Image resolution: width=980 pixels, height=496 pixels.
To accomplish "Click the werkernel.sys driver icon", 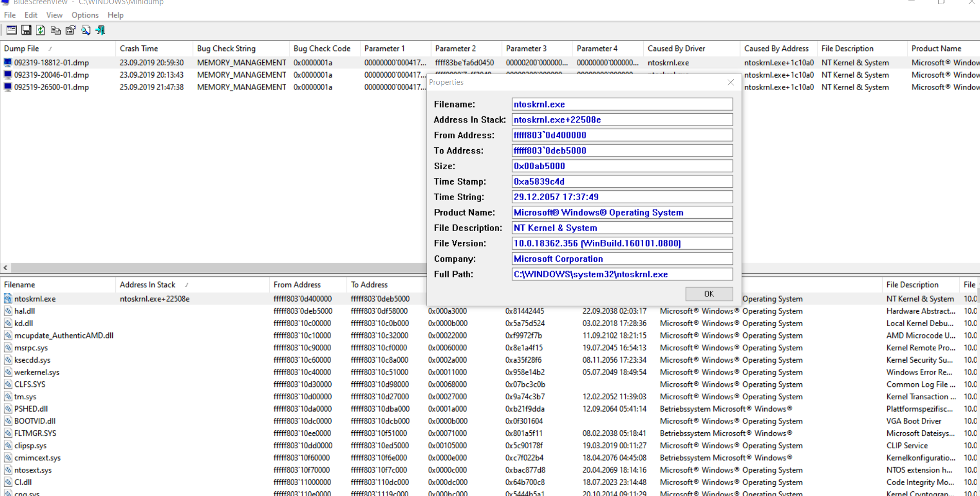I will (x=8, y=373).
